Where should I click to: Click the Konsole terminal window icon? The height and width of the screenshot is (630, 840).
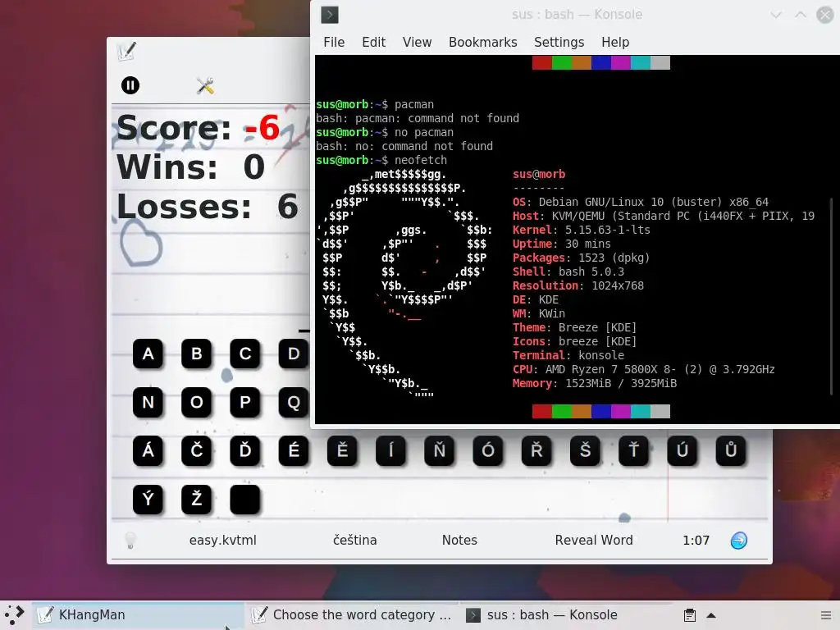[330, 15]
